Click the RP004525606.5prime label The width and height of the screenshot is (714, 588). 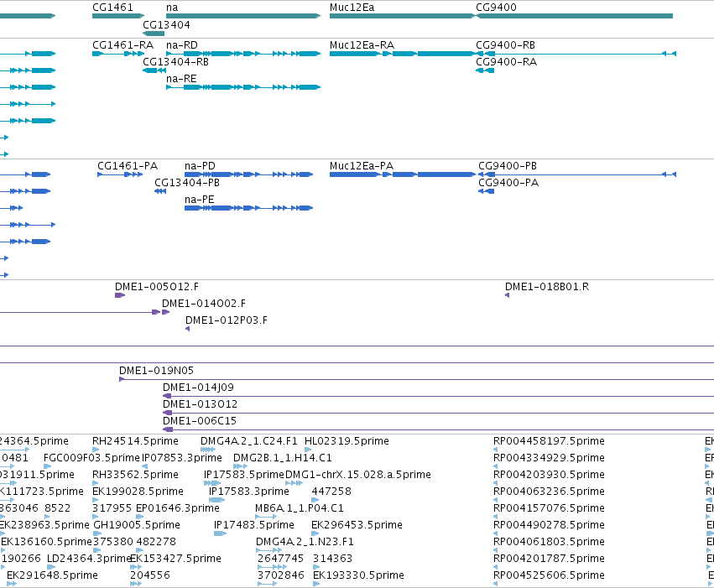550,575
